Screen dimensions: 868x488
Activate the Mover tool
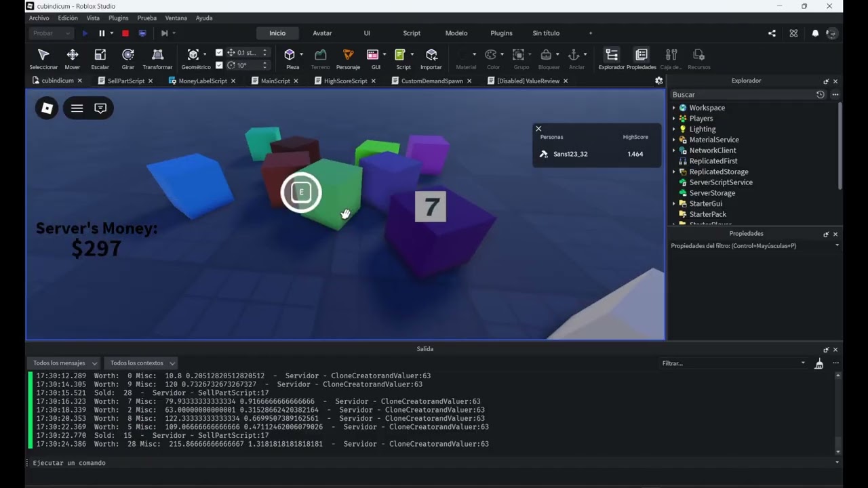click(73, 59)
